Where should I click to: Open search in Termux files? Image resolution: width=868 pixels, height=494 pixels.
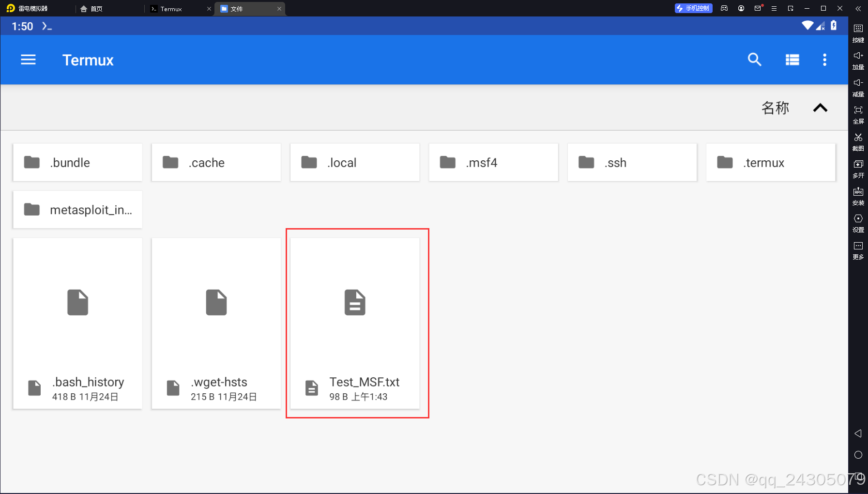click(x=754, y=60)
